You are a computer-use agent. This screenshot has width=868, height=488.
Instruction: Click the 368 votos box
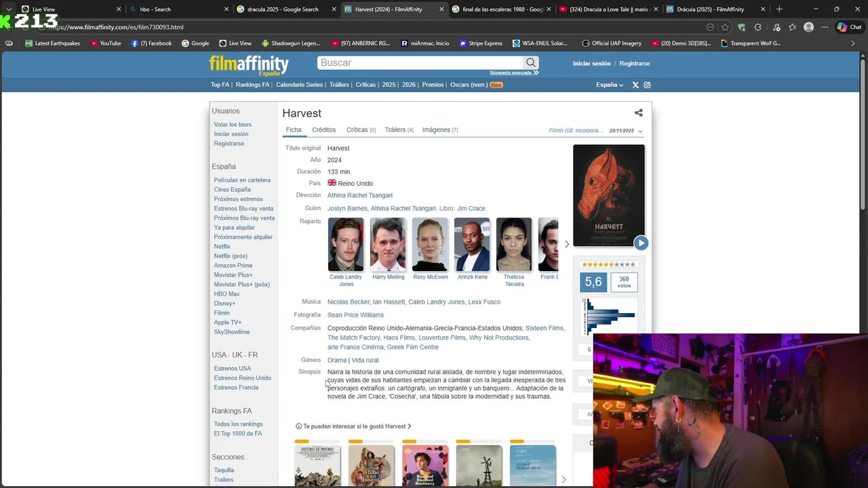click(624, 282)
